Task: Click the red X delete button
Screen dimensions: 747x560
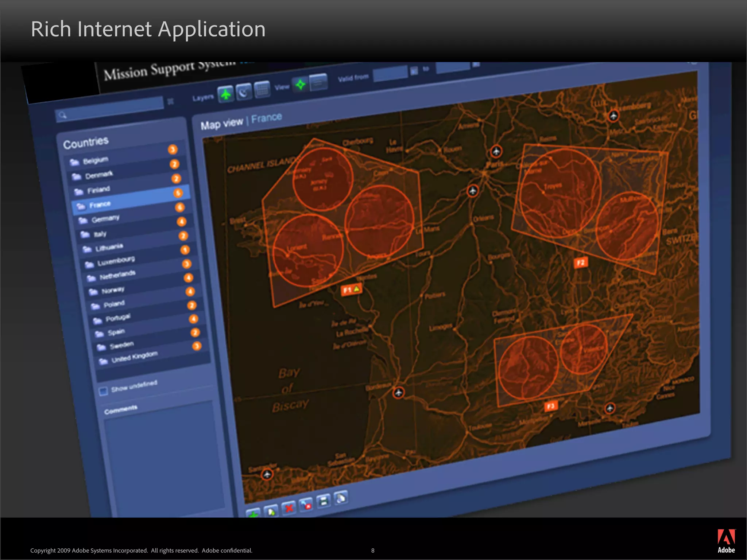Action: [289, 507]
